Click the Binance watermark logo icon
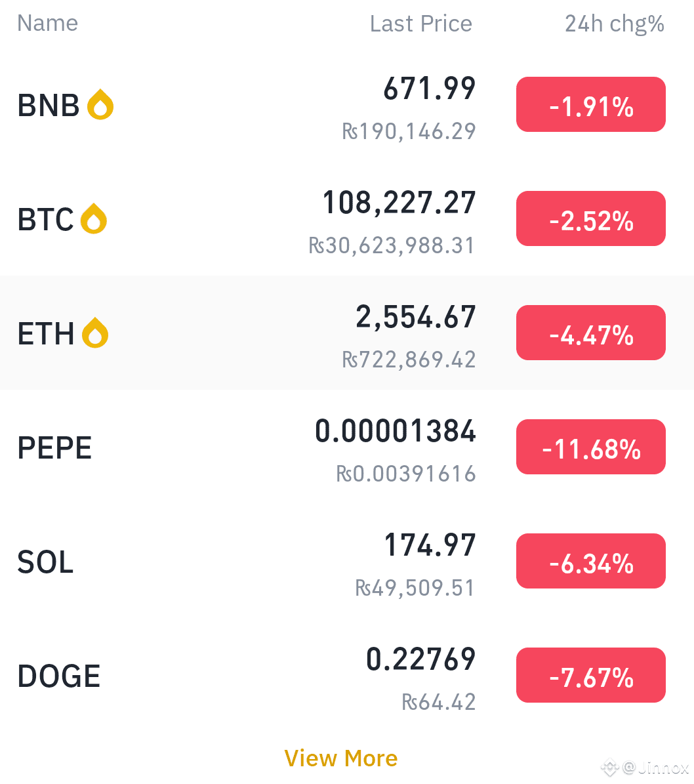694x784 pixels. (x=610, y=767)
